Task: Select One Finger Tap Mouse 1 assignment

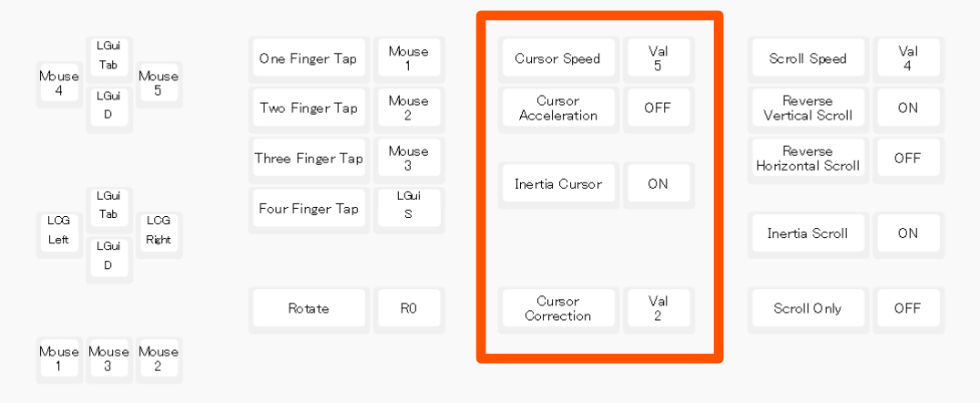Action: [408, 58]
